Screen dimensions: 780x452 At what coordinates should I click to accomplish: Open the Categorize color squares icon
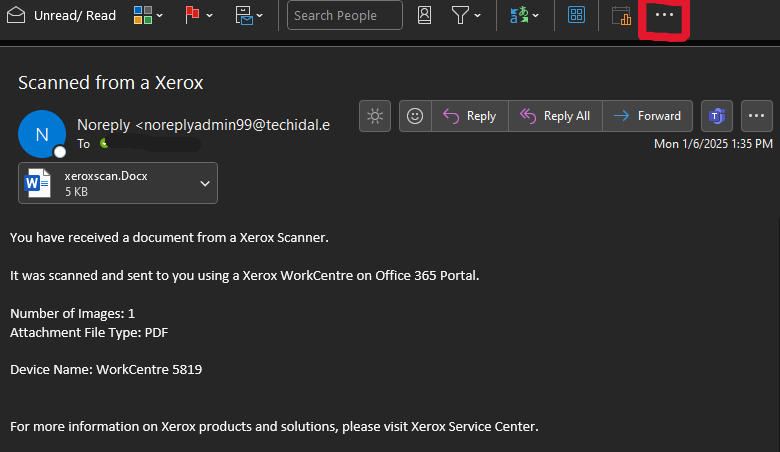[x=142, y=15]
